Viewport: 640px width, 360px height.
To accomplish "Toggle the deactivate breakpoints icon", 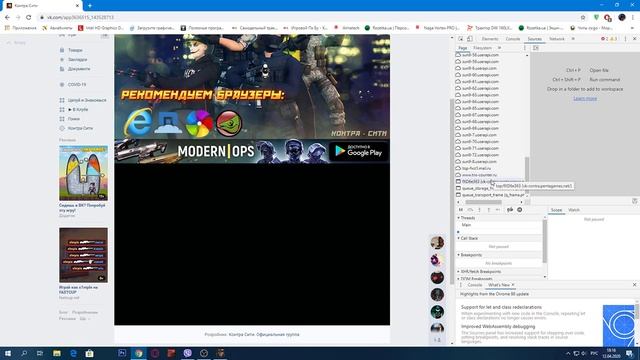I will pyautogui.click(x=510, y=210).
